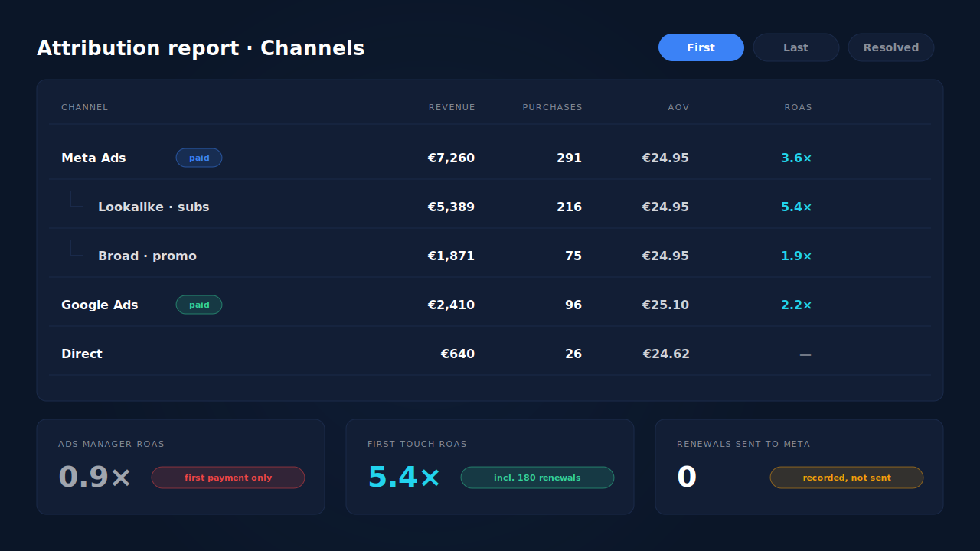The height and width of the screenshot is (551, 980).
Task: Switch to the Last attribution tab
Action: pos(796,47)
